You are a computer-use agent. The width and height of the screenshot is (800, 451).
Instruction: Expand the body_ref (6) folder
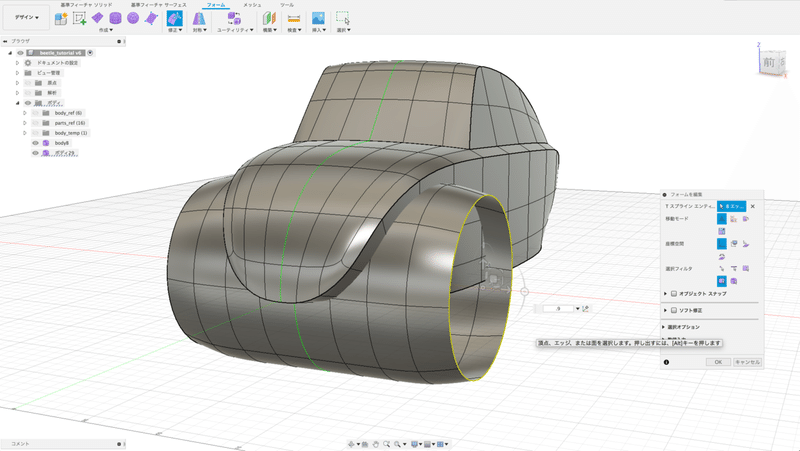tap(24, 113)
